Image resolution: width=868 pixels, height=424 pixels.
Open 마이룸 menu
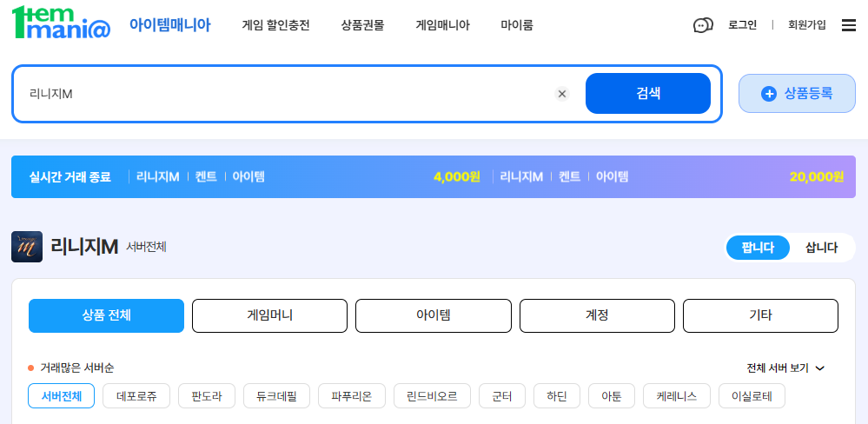(x=517, y=25)
